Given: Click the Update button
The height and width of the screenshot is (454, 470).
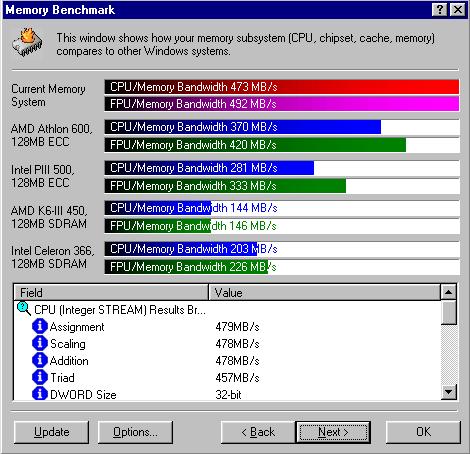Looking at the screenshot, I should [x=52, y=432].
